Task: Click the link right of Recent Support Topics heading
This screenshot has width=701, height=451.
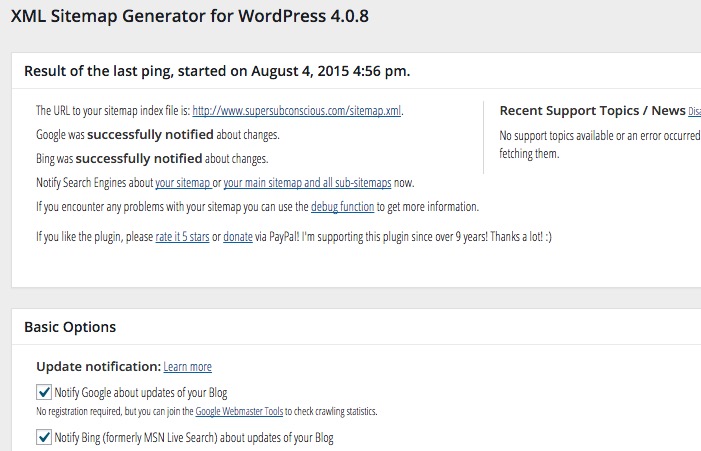Action: [694, 111]
